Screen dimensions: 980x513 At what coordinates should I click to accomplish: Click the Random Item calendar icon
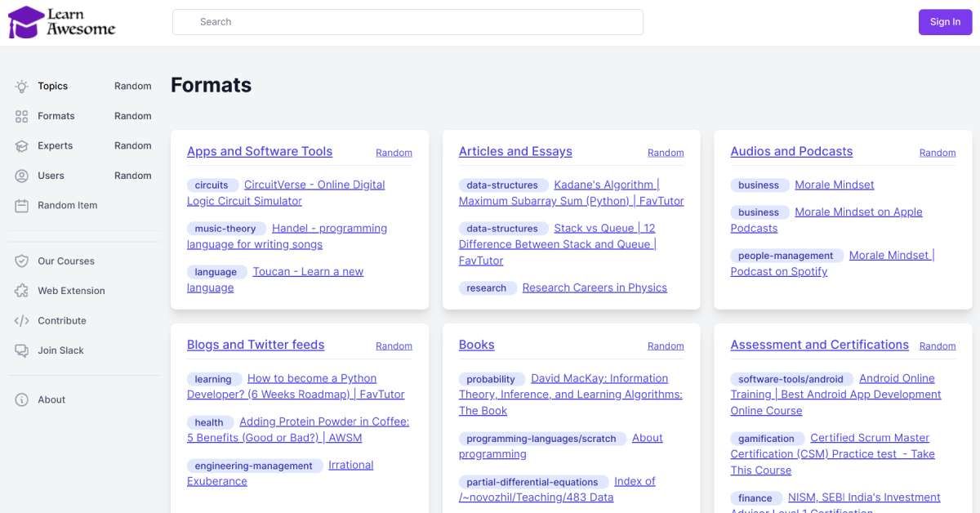pos(22,205)
